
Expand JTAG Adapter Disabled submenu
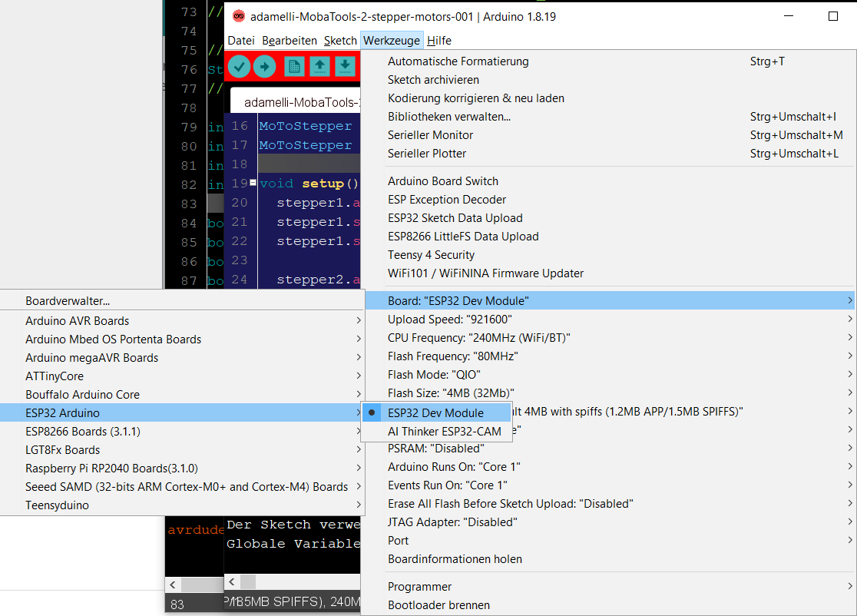[x=609, y=522]
